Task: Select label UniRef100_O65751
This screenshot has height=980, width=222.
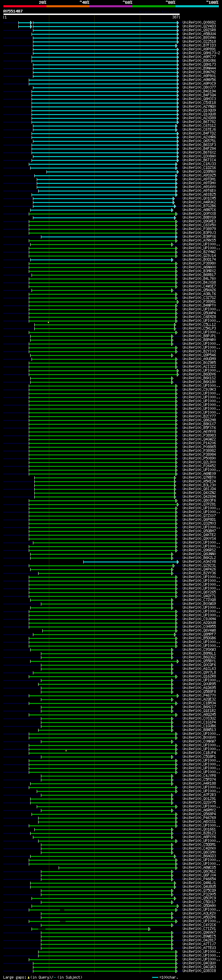Action: 199,141
